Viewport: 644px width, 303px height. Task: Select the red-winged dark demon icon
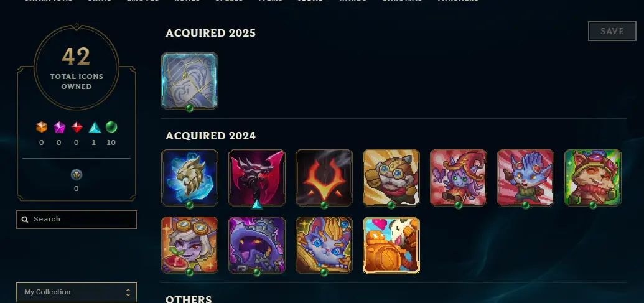pos(257,178)
